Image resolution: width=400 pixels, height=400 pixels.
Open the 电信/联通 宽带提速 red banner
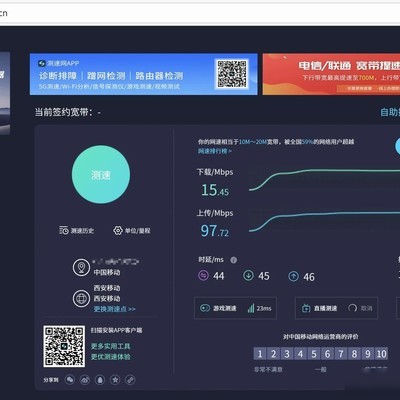tap(331, 74)
